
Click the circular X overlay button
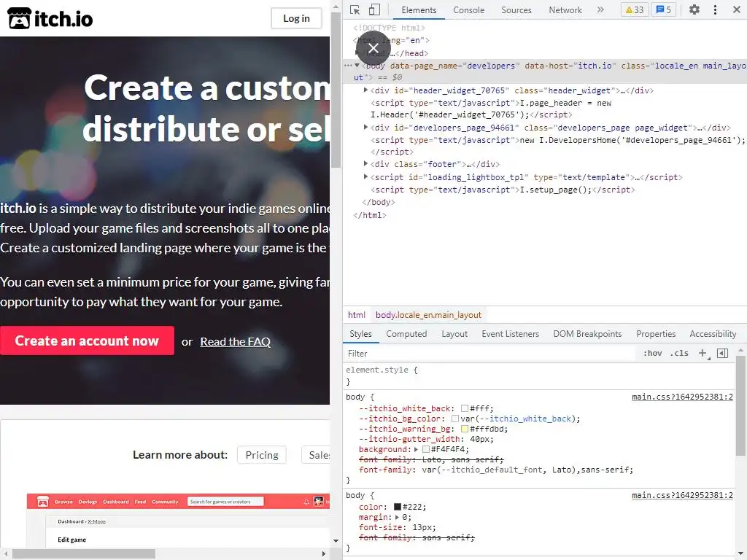[373, 48]
